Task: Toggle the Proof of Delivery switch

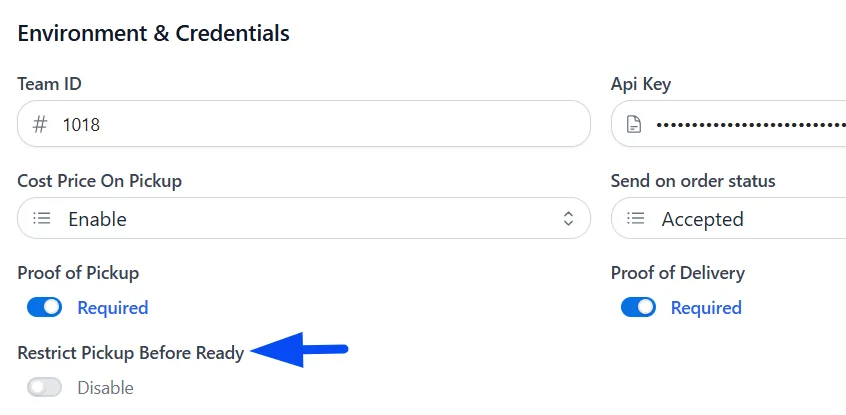Action: tap(638, 307)
